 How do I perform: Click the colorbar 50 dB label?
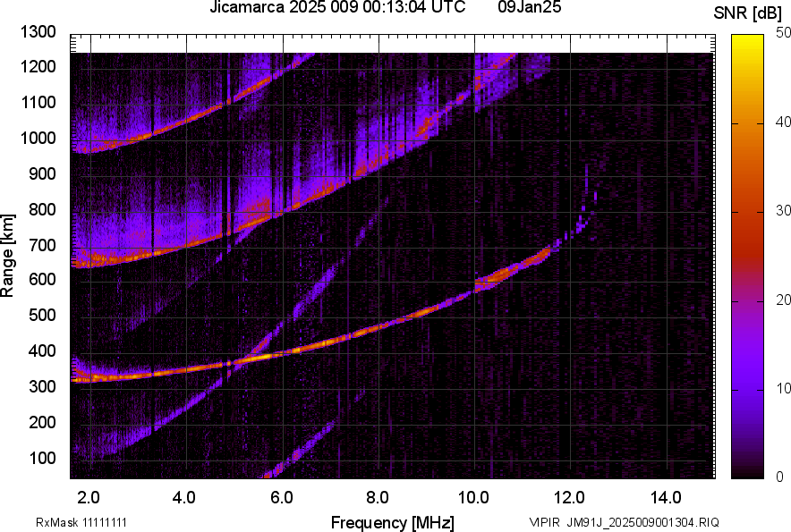[784, 32]
